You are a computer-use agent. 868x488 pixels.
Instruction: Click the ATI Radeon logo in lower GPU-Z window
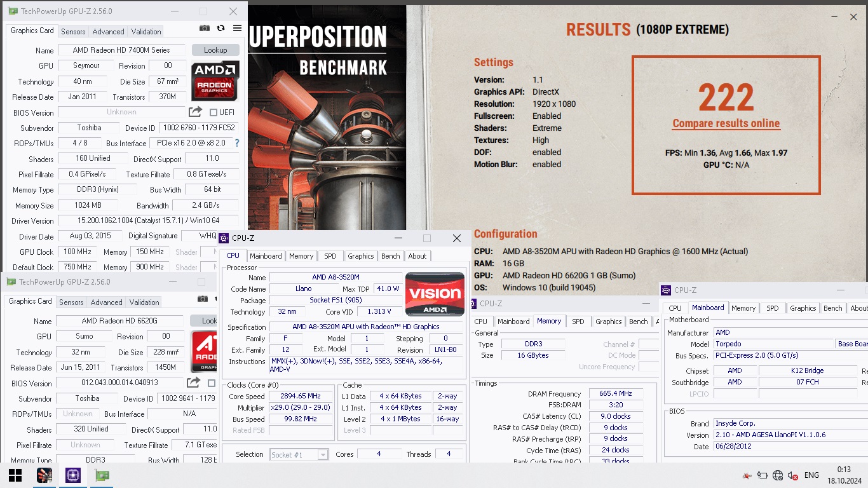click(x=205, y=351)
